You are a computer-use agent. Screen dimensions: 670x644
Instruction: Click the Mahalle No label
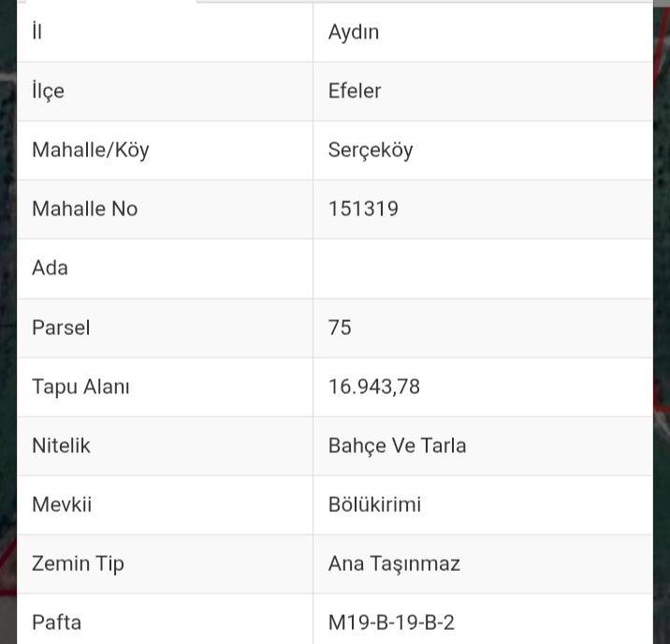[85, 209]
